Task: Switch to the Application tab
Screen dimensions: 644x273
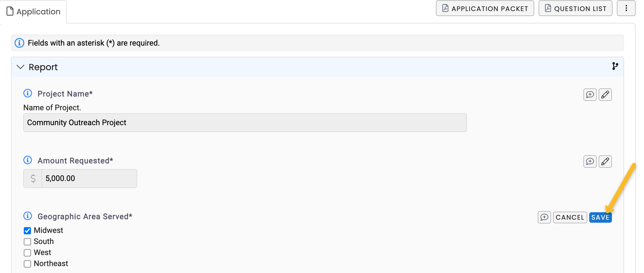Action: click(x=33, y=12)
